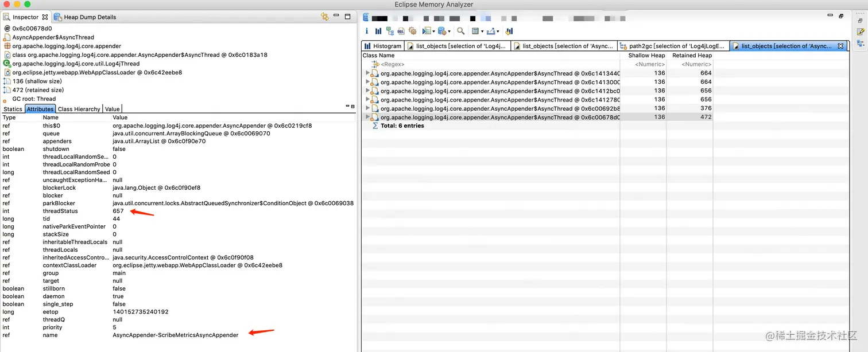Select the name attribute AsyncAppender-ScribeMetricsAsyncAppender

pos(175,335)
